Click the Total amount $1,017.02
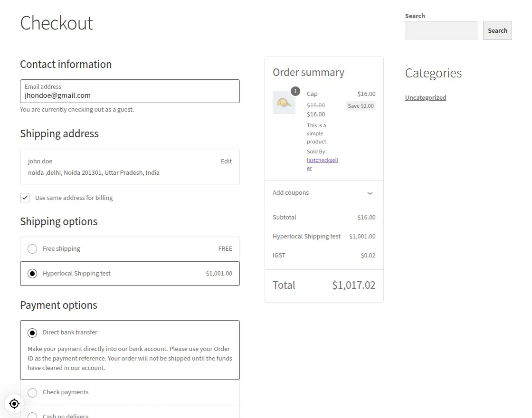 tap(353, 285)
